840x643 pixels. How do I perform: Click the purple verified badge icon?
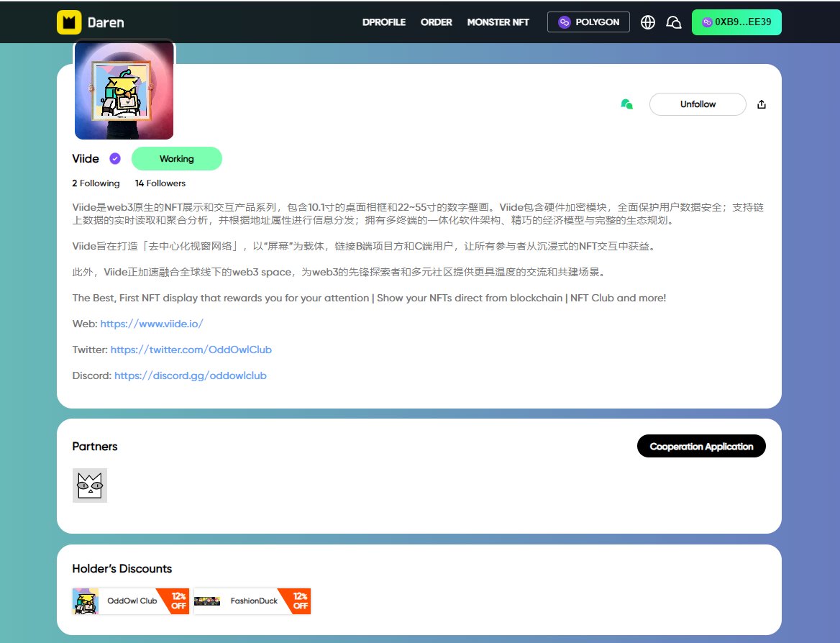[115, 159]
